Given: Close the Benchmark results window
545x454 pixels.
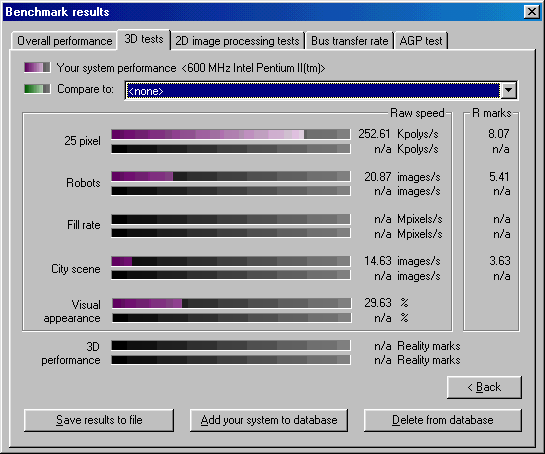Looking at the screenshot, I should point(531,12).
